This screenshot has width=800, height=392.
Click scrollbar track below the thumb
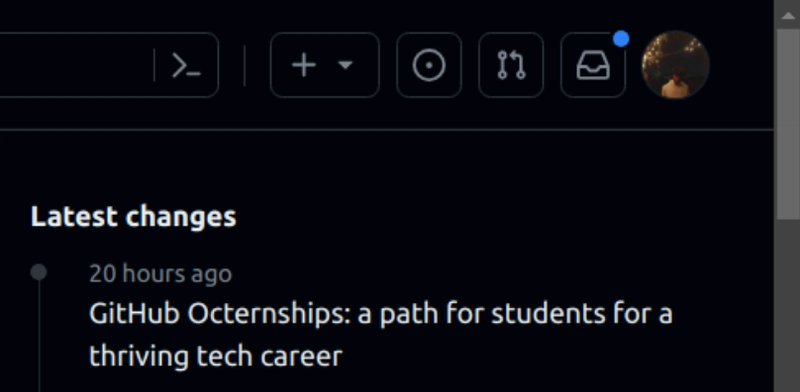pos(787,306)
